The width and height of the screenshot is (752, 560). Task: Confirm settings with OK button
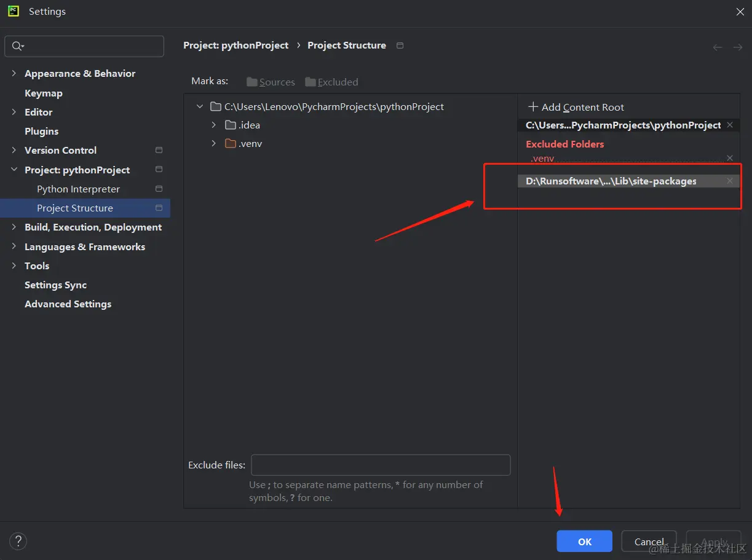pos(584,541)
